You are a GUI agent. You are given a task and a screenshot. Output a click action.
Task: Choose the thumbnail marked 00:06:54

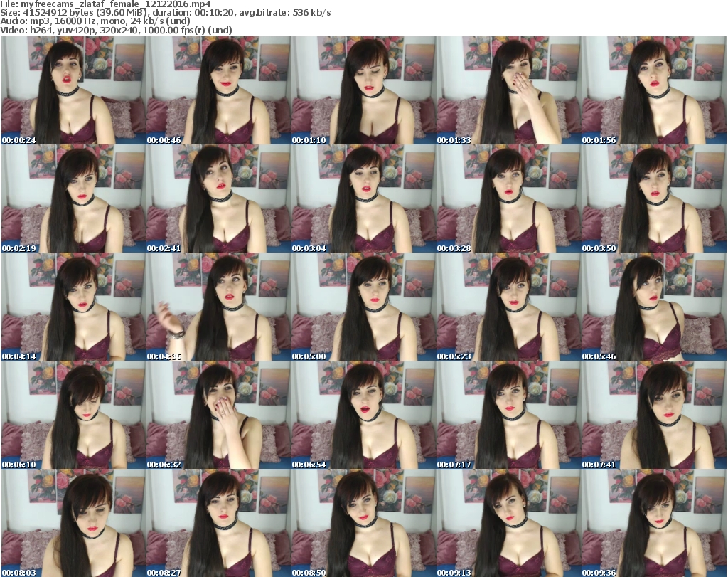pos(363,415)
